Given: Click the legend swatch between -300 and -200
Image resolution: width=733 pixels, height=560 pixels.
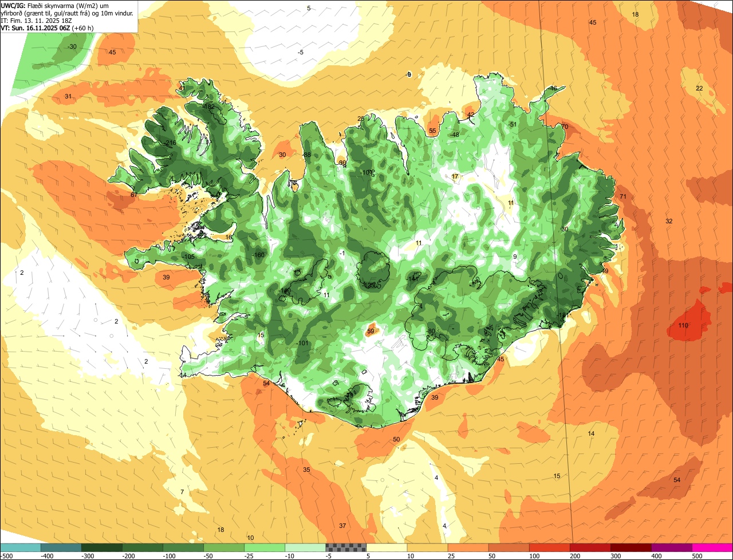Looking at the screenshot, I should pos(102,547).
